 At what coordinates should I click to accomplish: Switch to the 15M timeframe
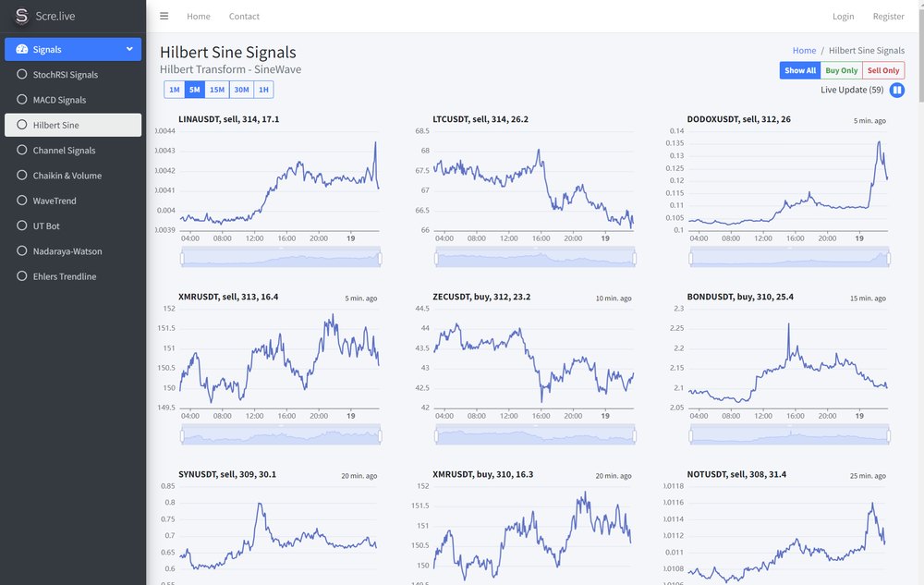tap(217, 90)
